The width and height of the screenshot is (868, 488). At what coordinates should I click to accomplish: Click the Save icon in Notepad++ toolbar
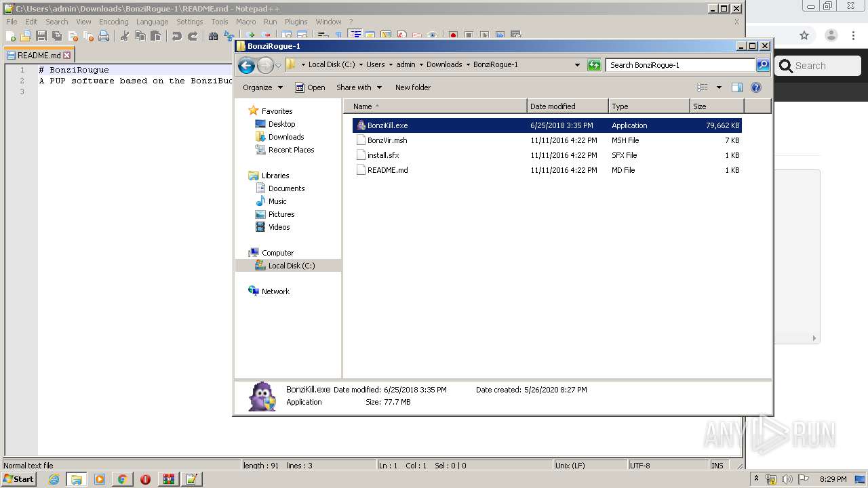[x=41, y=36]
